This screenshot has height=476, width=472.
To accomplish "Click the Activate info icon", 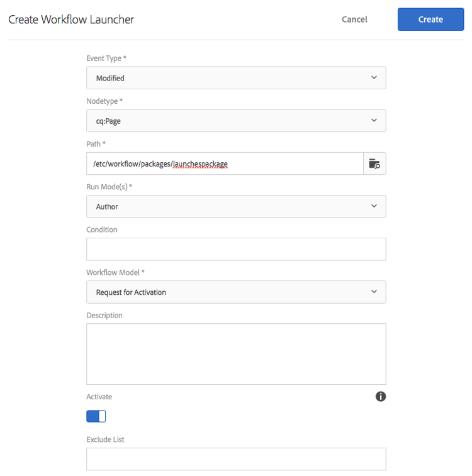I will pos(381,397).
